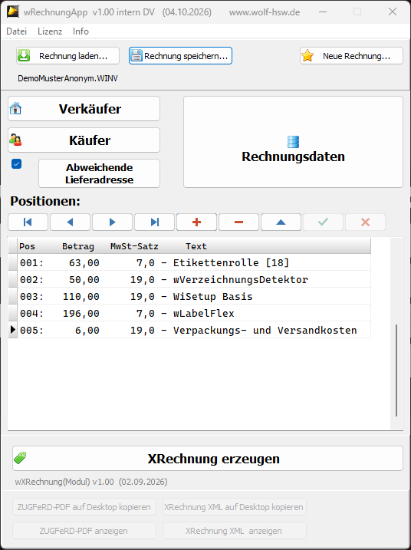Image resolution: width=411 pixels, height=550 pixels.
Task: Select row 003 WiSetup Basis
Action: click(189, 296)
